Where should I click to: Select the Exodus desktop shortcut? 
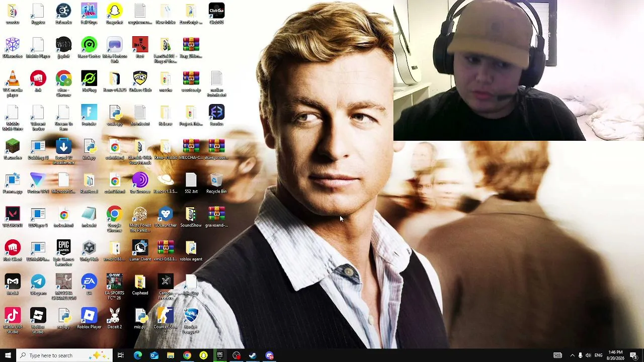(216, 116)
